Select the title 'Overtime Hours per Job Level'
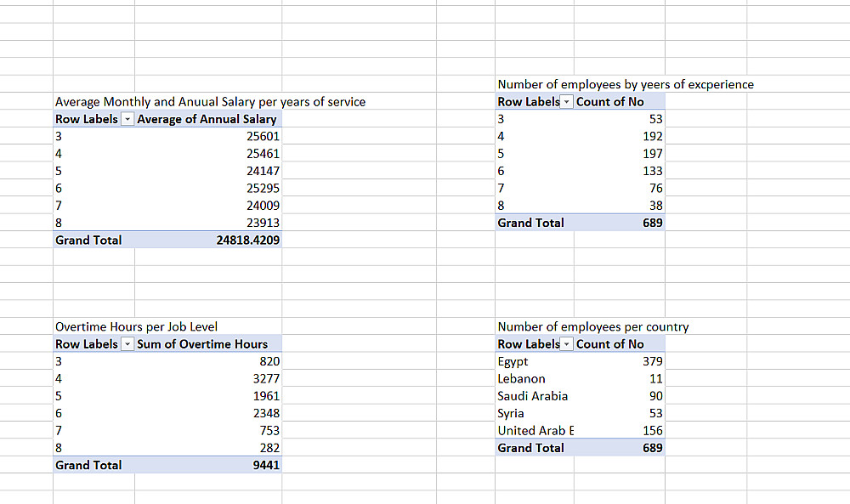Screen dimensions: 850x504 136,326
